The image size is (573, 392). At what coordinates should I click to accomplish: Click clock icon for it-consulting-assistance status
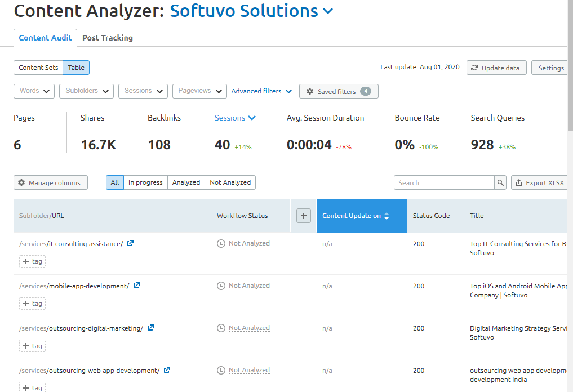click(x=221, y=244)
